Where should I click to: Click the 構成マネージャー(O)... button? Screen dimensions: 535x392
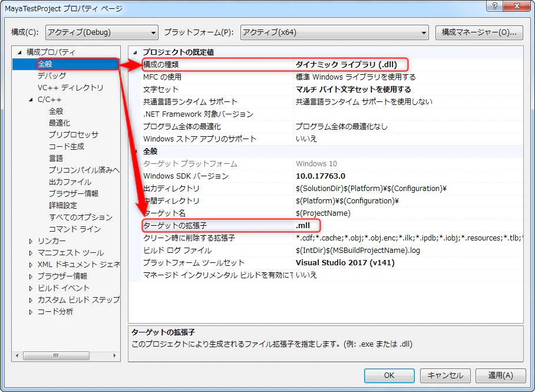pyautogui.click(x=479, y=32)
